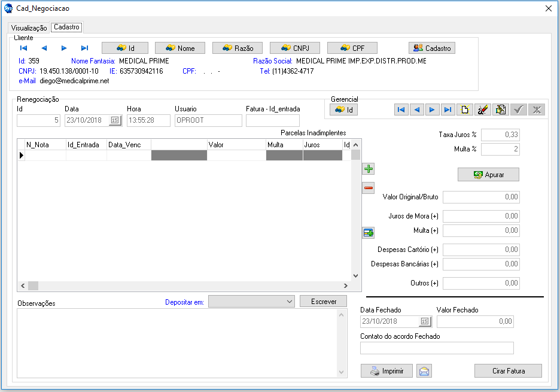The width and height of the screenshot is (560, 392).
Task: Select the Cadastro tab
Action: pos(66,27)
